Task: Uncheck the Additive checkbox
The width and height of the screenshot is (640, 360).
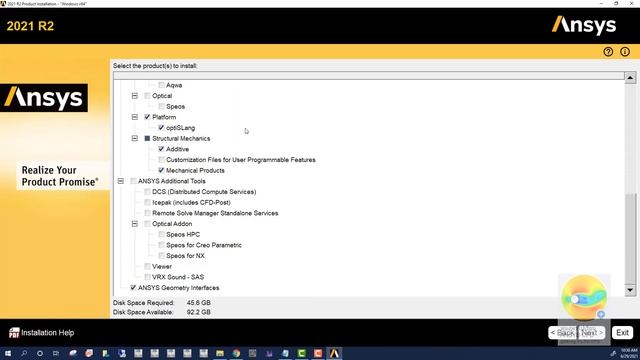Action: [x=161, y=149]
